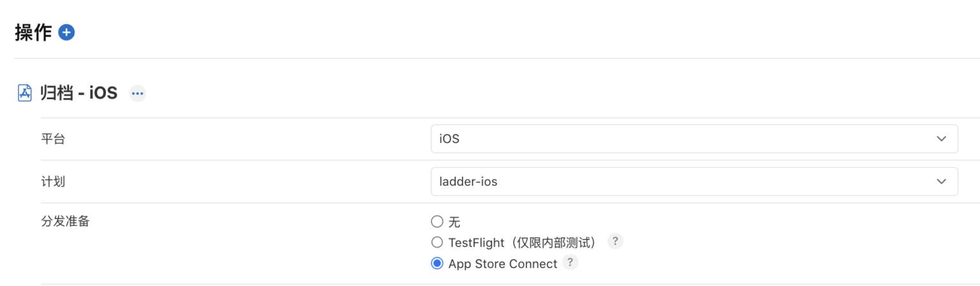Show help for TestFlight（仅限内部测试）
The image size is (980, 286).
click(614, 242)
